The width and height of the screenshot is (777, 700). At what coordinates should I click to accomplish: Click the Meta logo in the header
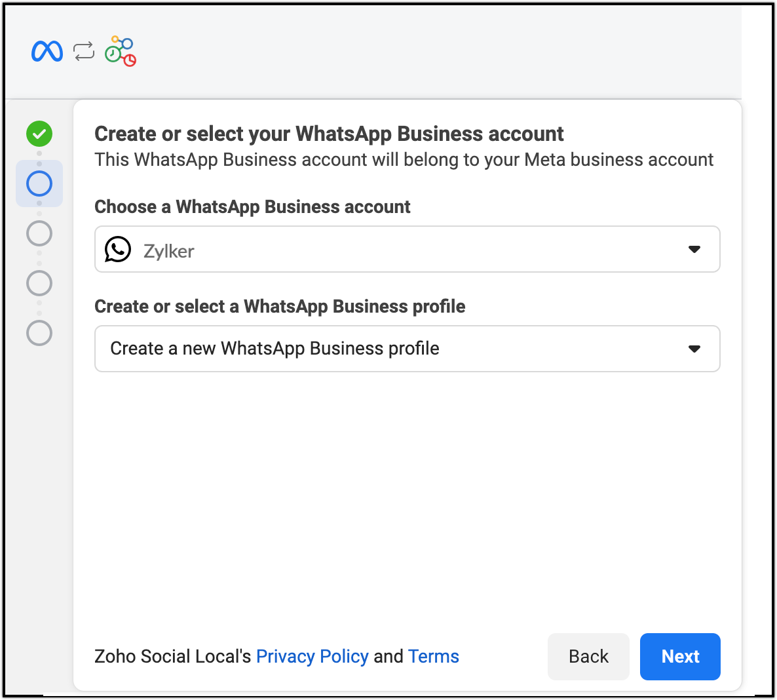[x=47, y=51]
